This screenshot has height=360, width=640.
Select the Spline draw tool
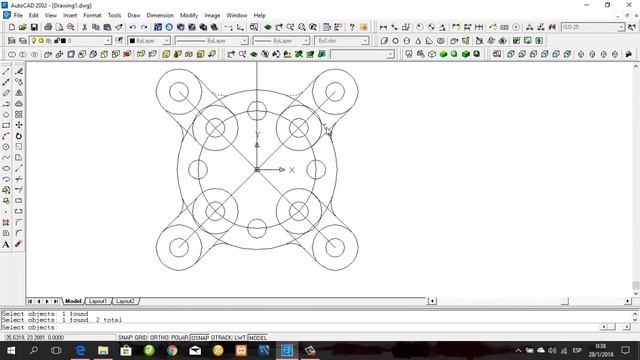coord(6,158)
